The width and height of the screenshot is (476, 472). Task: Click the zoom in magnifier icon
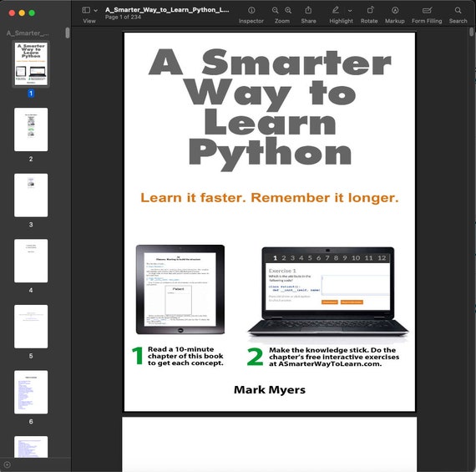pos(288,10)
